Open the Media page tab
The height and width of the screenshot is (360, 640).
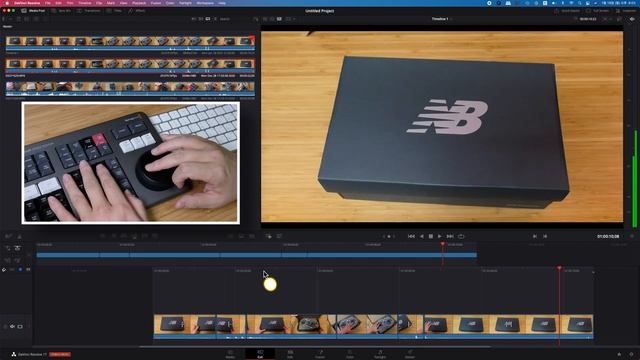(x=230, y=354)
